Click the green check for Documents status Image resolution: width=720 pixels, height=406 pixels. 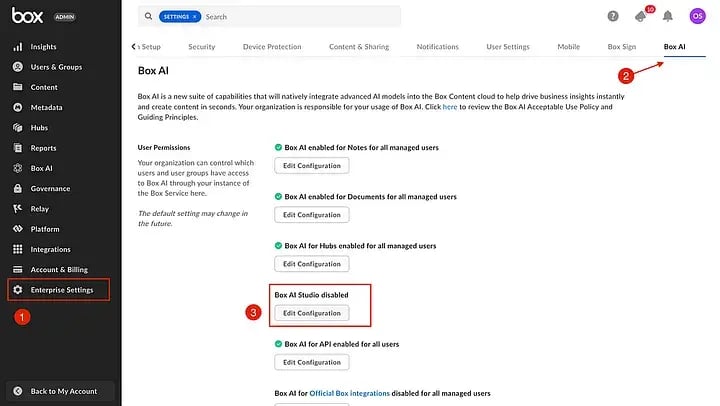tap(278, 197)
